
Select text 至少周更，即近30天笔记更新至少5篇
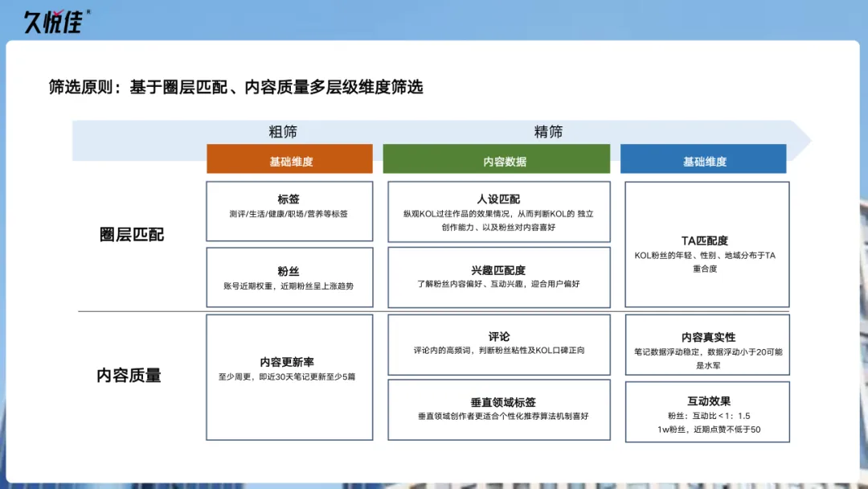click(287, 376)
